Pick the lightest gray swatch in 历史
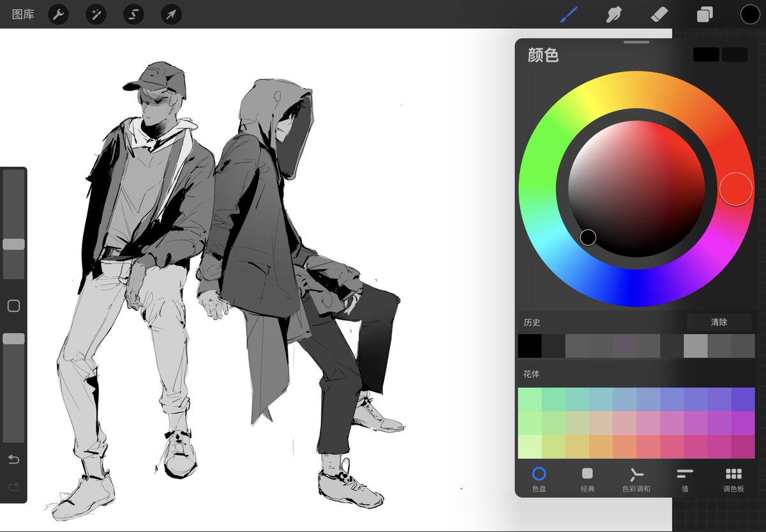 click(696, 346)
